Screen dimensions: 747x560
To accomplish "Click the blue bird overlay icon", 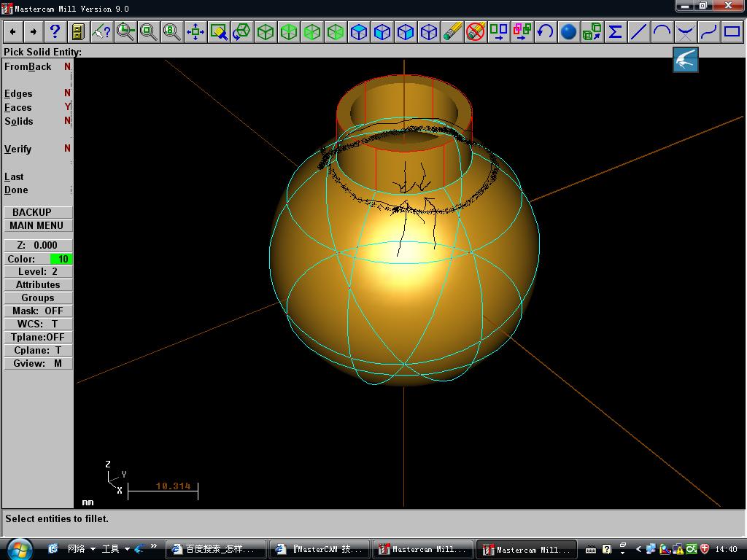I will click(x=686, y=60).
